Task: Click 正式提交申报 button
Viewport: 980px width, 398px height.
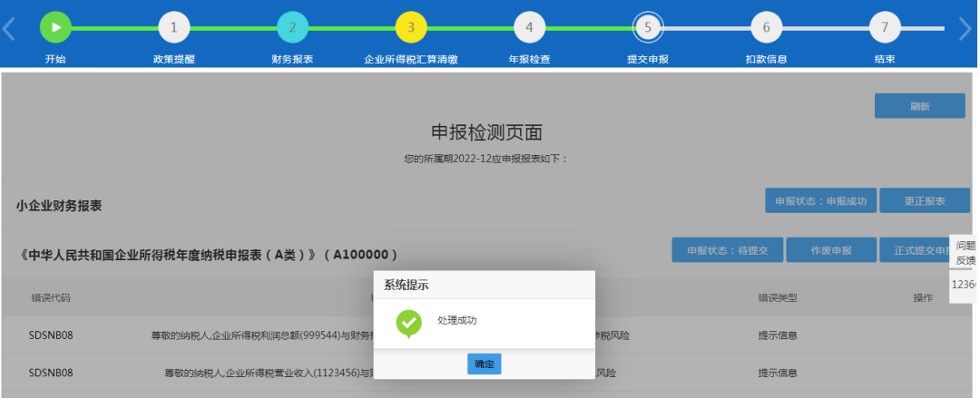Action: coord(915,250)
